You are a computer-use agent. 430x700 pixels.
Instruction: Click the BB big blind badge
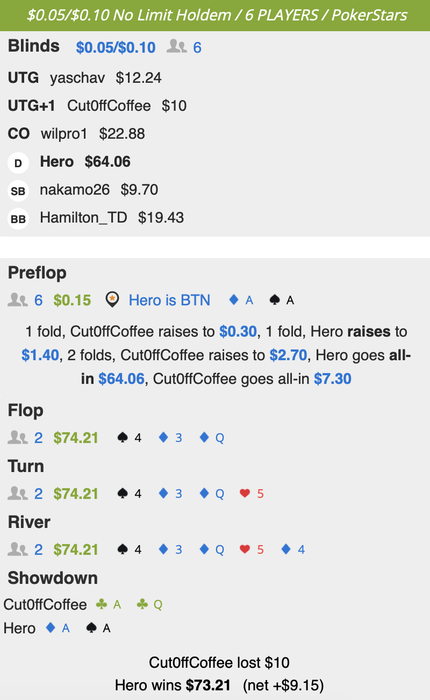18,219
